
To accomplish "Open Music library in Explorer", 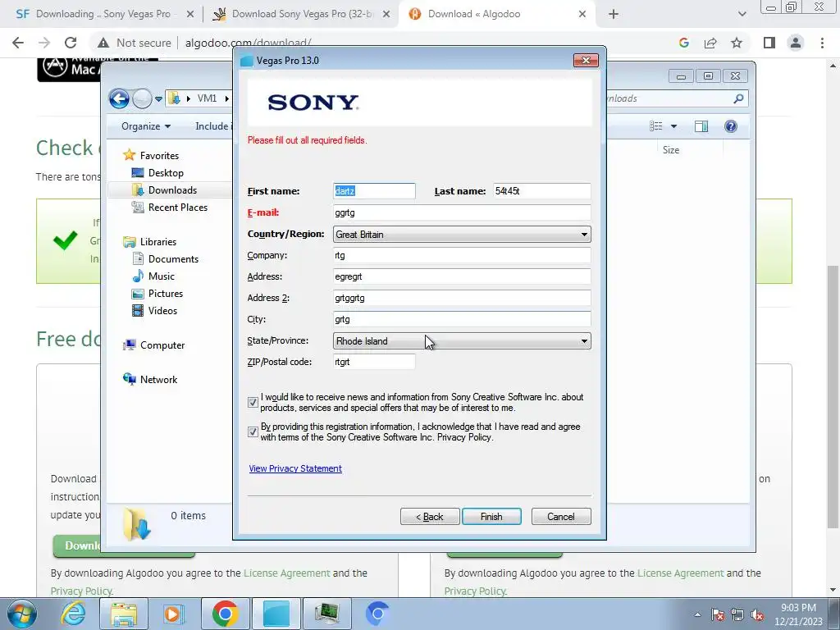I will [x=161, y=276].
